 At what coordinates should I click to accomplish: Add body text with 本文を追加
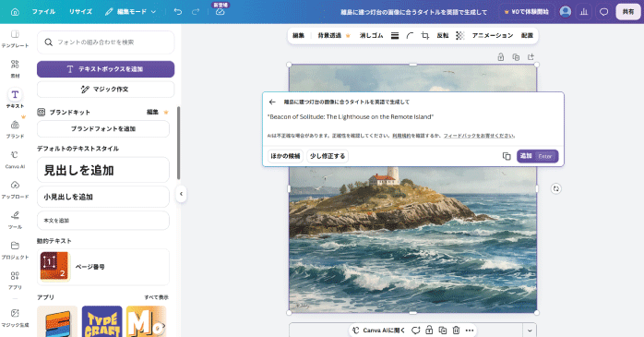[x=103, y=221]
